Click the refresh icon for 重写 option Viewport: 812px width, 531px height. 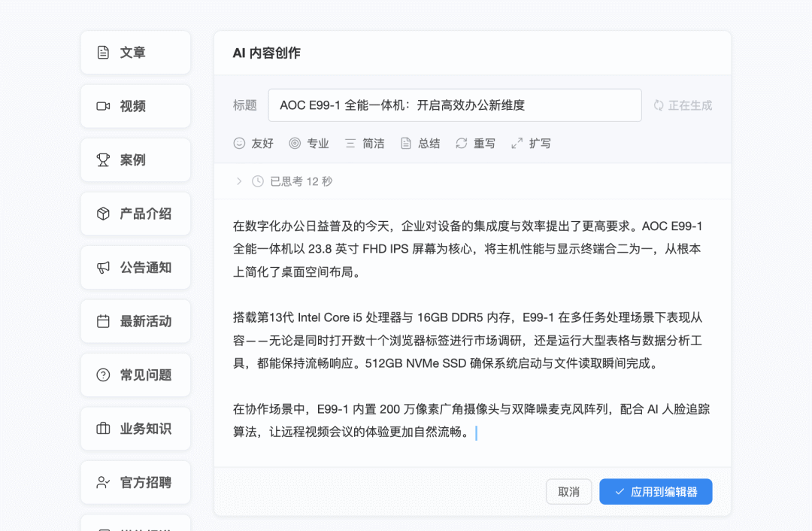pyautogui.click(x=462, y=144)
